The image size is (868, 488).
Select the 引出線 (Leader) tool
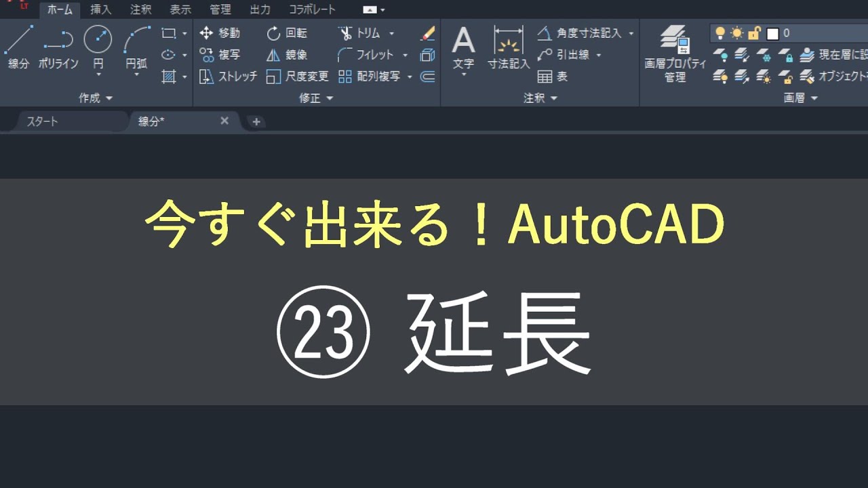pyautogui.click(x=564, y=55)
